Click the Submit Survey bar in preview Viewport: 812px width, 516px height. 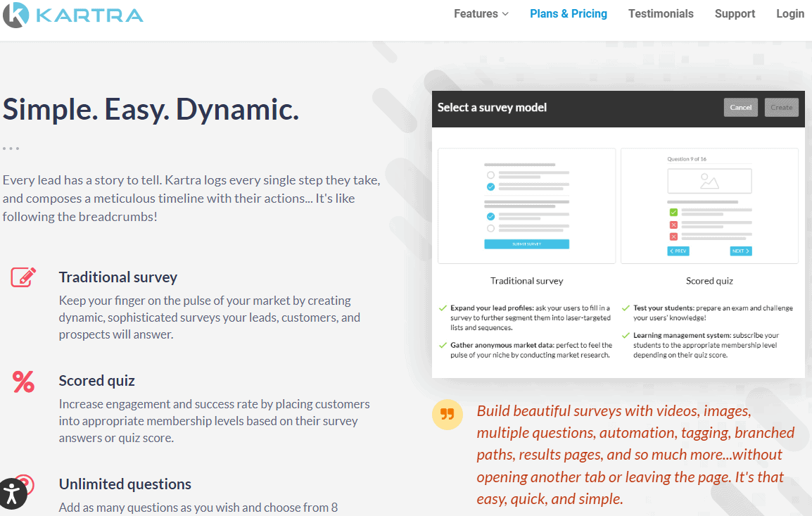pyautogui.click(x=526, y=244)
